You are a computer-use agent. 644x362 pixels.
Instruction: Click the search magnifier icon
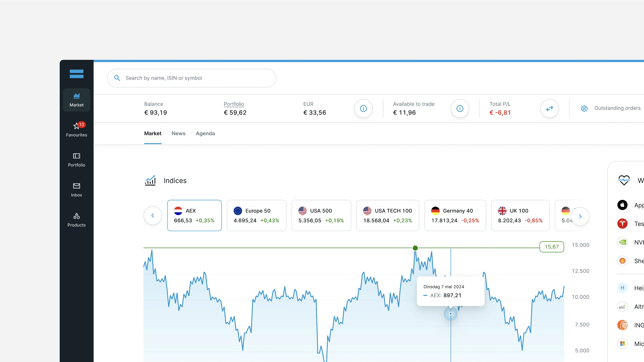pos(117,78)
